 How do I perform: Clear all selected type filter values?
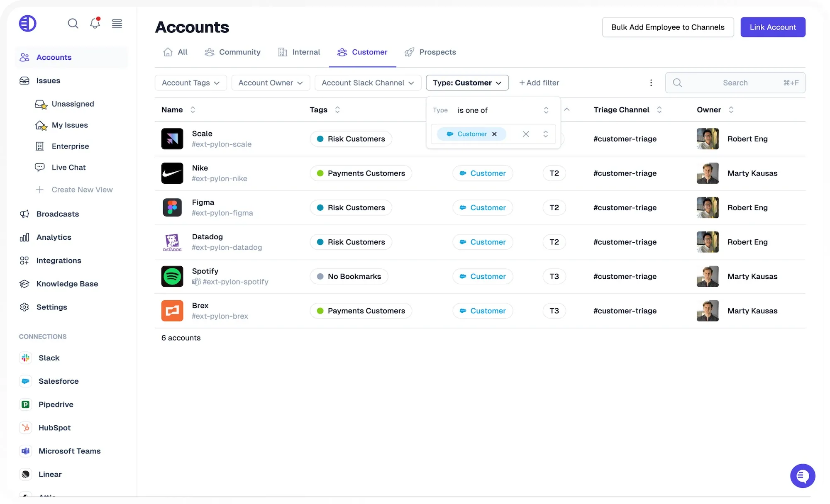click(x=526, y=134)
